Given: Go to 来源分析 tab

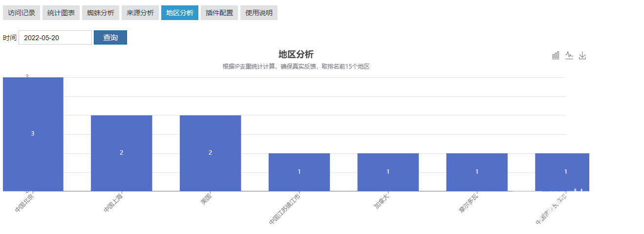Looking at the screenshot, I should click(140, 13).
